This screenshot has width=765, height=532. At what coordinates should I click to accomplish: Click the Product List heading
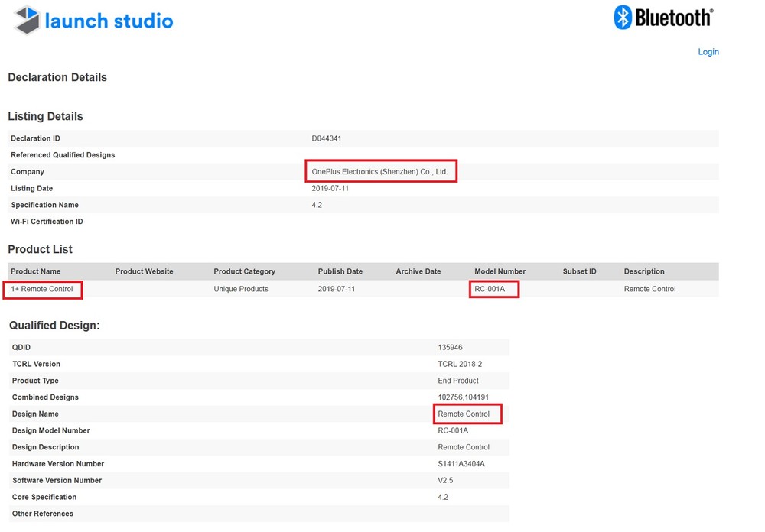coord(40,250)
